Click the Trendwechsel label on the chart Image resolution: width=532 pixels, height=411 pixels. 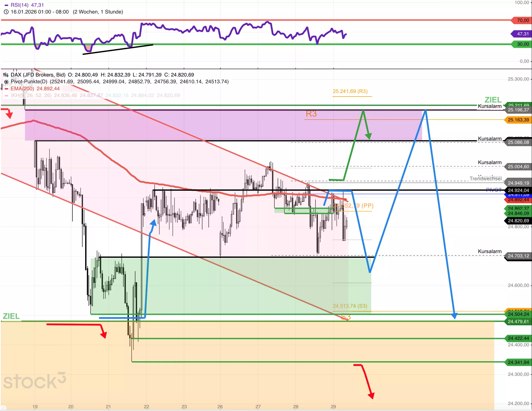coord(485,179)
